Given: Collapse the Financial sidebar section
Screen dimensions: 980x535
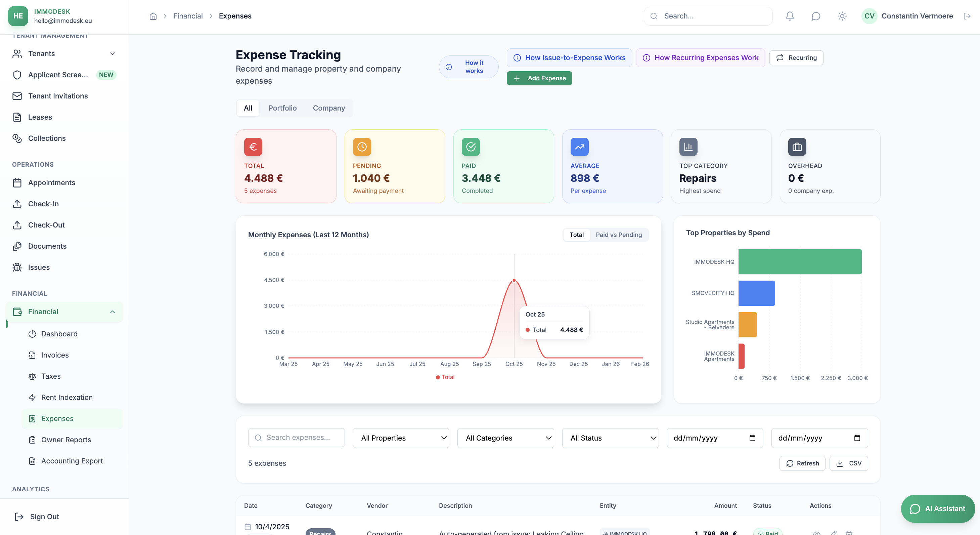Looking at the screenshot, I should click(112, 312).
